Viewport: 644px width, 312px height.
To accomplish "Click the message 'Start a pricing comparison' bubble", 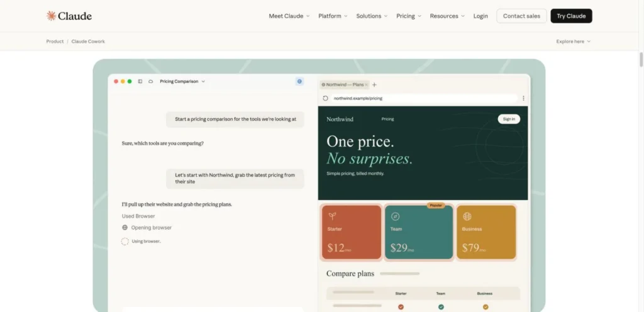I will 235,119.
